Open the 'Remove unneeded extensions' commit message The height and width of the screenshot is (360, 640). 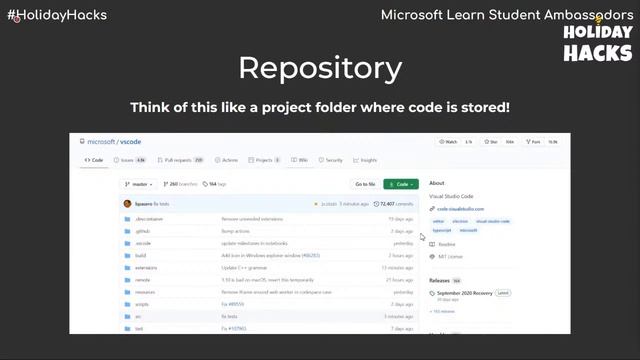[252, 219]
